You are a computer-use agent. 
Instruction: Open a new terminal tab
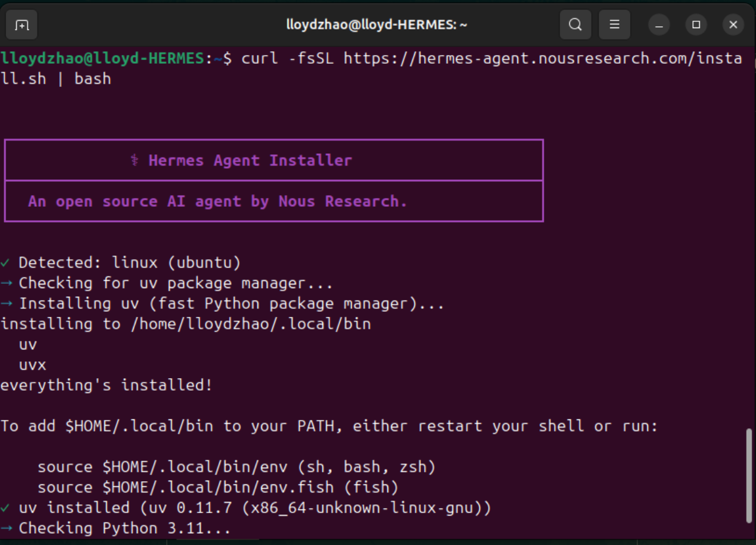point(22,25)
